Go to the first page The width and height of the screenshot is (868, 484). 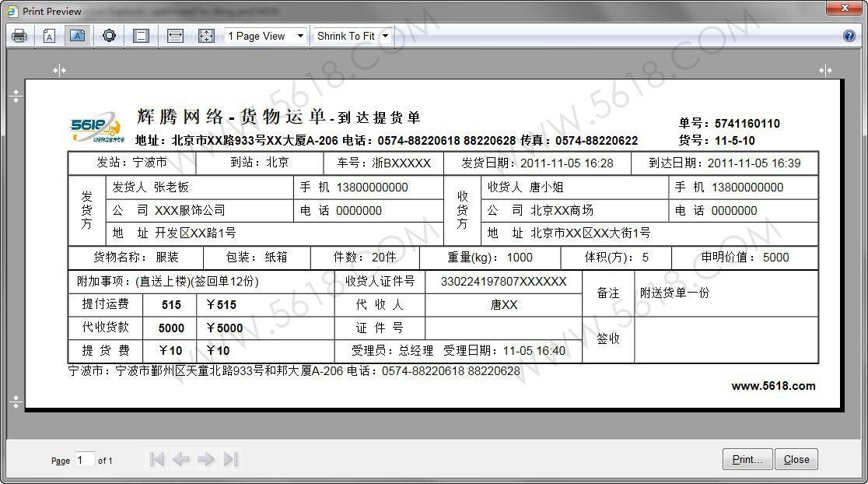156,459
